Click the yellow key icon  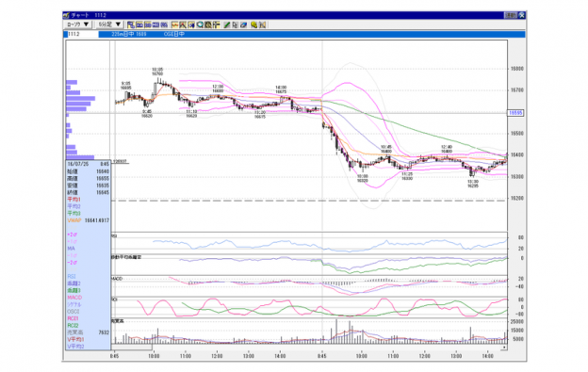click(x=253, y=24)
